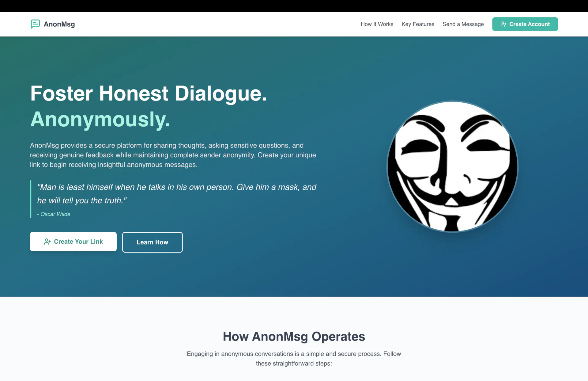Open the Key Features nav item
588x381 pixels.
click(x=418, y=24)
